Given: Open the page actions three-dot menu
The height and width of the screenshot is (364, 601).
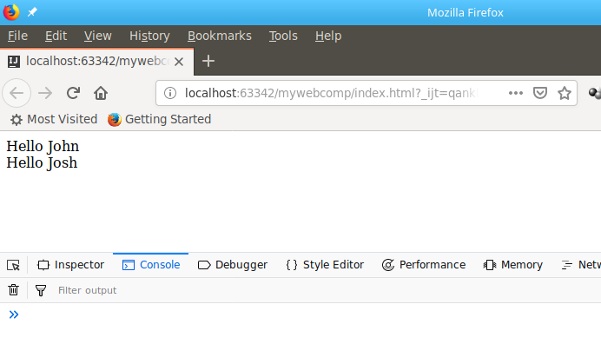Looking at the screenshot, I should click(x=515, y=93).
